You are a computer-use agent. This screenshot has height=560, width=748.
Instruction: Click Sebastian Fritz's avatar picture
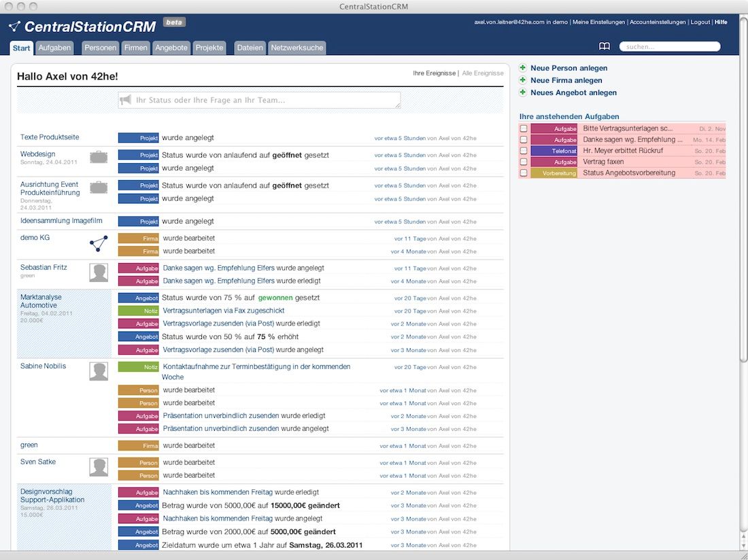click(x=99, y=273)
